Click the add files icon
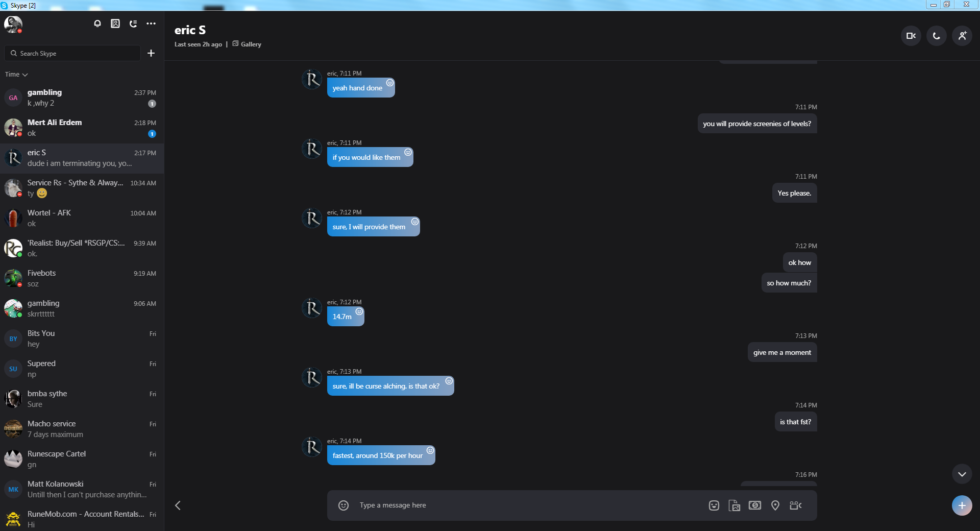The width and height of the screenshot is (980, 531). [x=734, y=505]
